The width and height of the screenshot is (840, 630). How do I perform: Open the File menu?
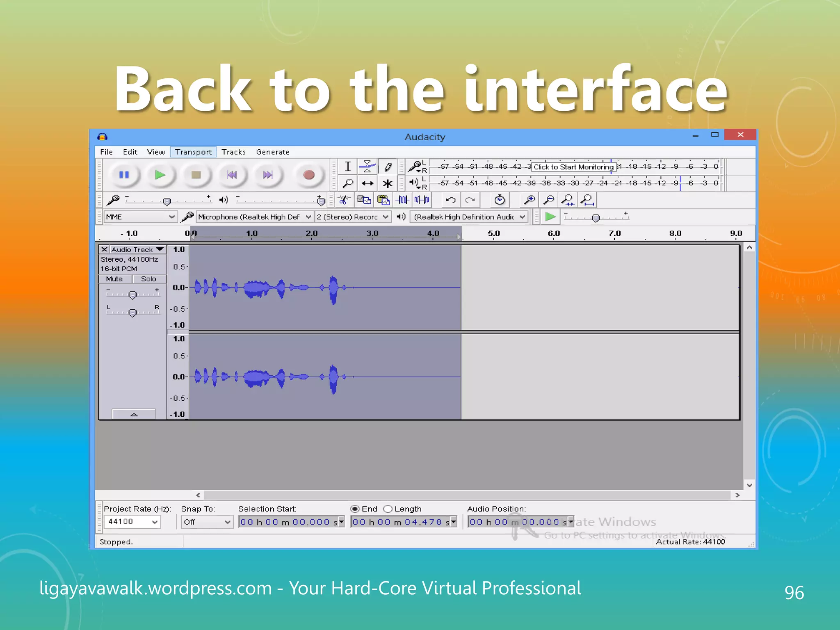[x=106, y=152]
